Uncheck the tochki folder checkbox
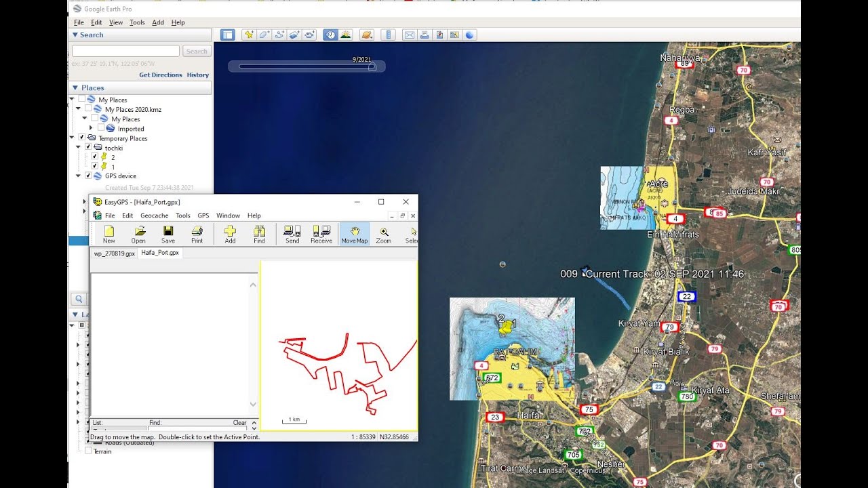868x488 pixels. coord(88,147)
